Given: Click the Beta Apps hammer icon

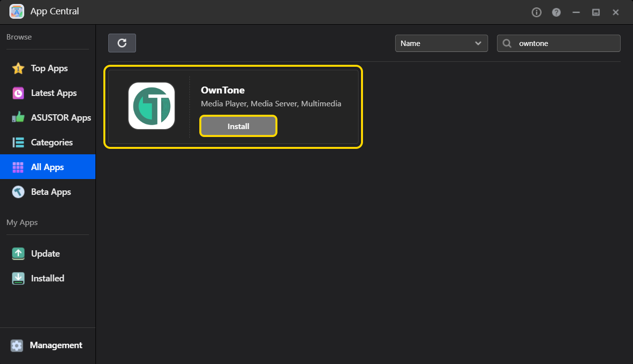Looking at the screenshot, I should [x=18, y=192].
